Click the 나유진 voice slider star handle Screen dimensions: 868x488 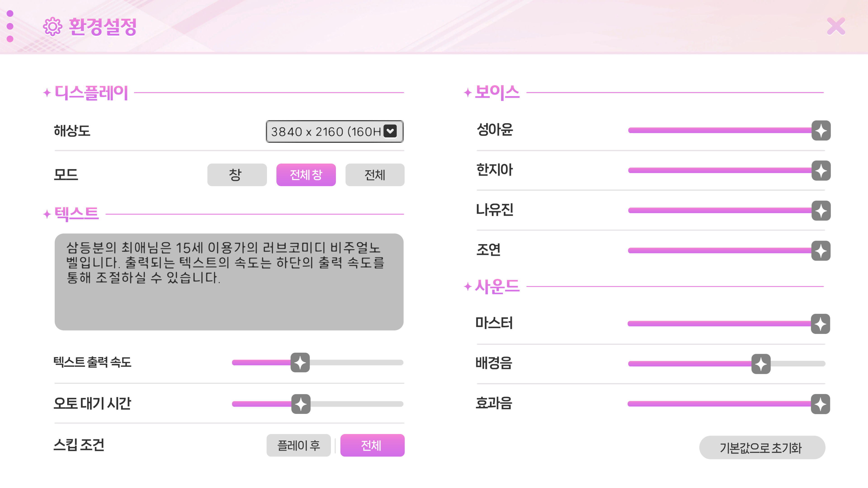(821, 211)
